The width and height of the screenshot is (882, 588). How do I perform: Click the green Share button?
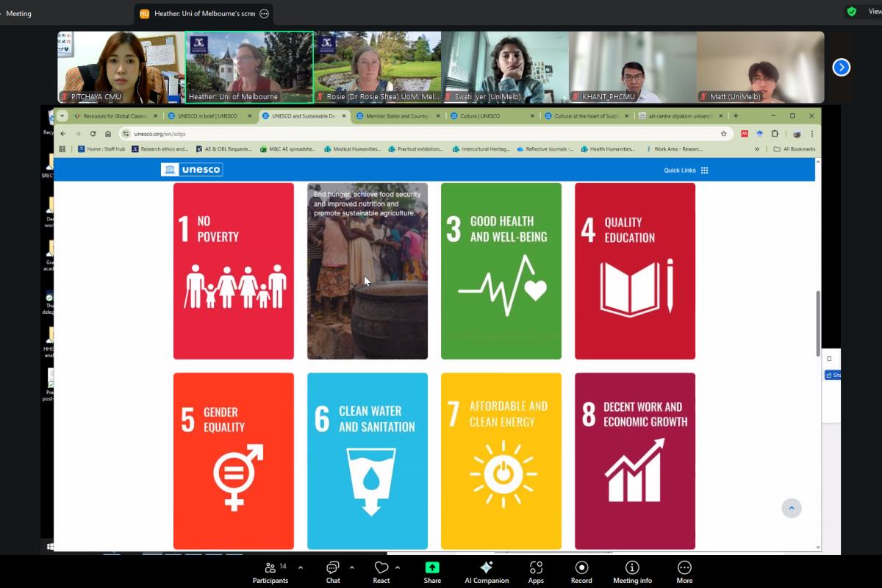(x=432, y=571)
